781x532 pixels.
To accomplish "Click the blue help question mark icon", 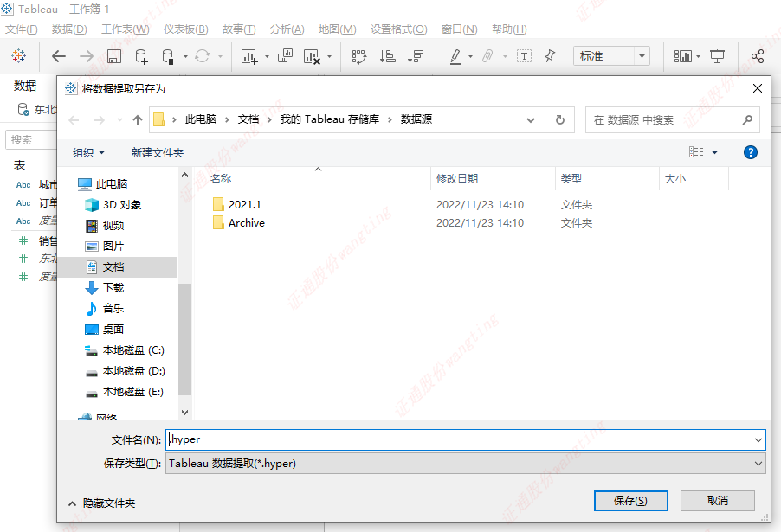I will click(x=750, y=152).
